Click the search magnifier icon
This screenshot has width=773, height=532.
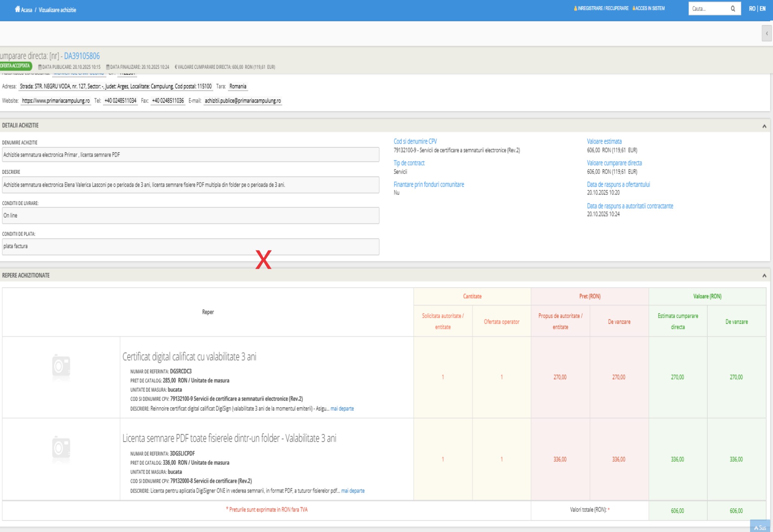tap(733, 9)
